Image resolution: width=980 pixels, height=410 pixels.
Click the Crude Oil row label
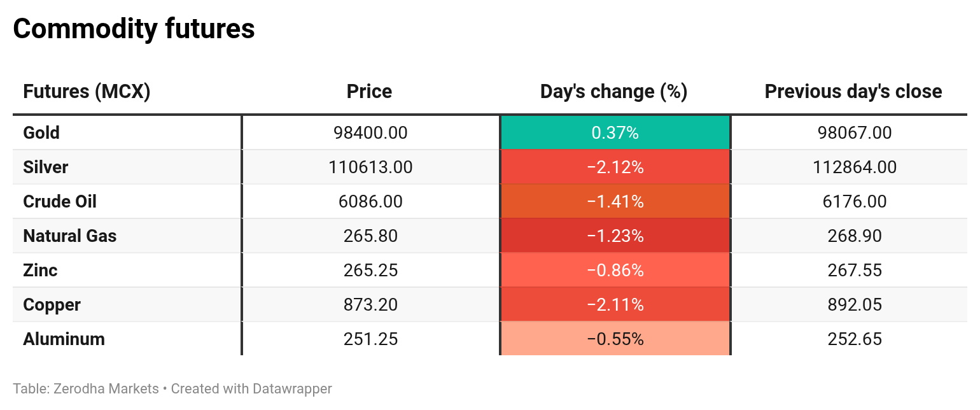pos(60,202)
